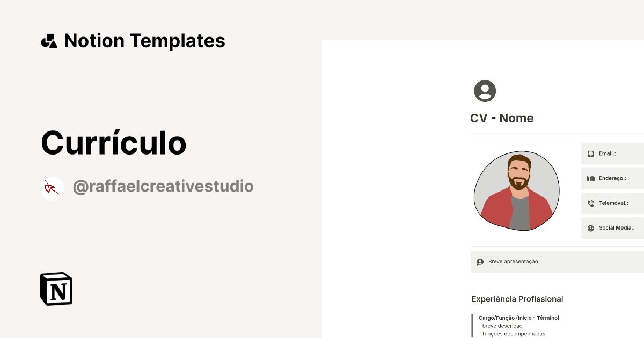Select the Experiência Profissional heading

click(x=517, y=299)
